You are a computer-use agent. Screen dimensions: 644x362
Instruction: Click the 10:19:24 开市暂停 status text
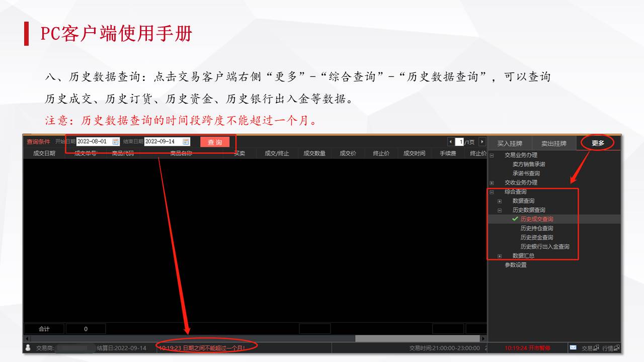point(527,348)
